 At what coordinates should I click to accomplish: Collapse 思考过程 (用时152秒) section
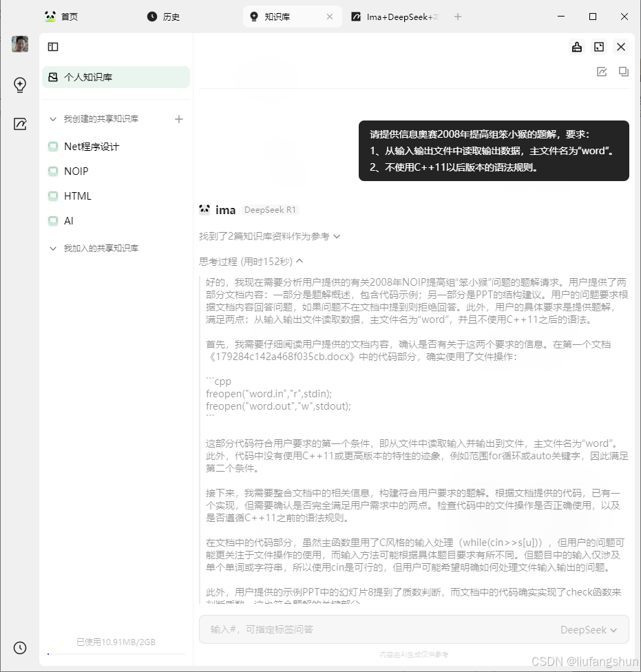[251, 262]
